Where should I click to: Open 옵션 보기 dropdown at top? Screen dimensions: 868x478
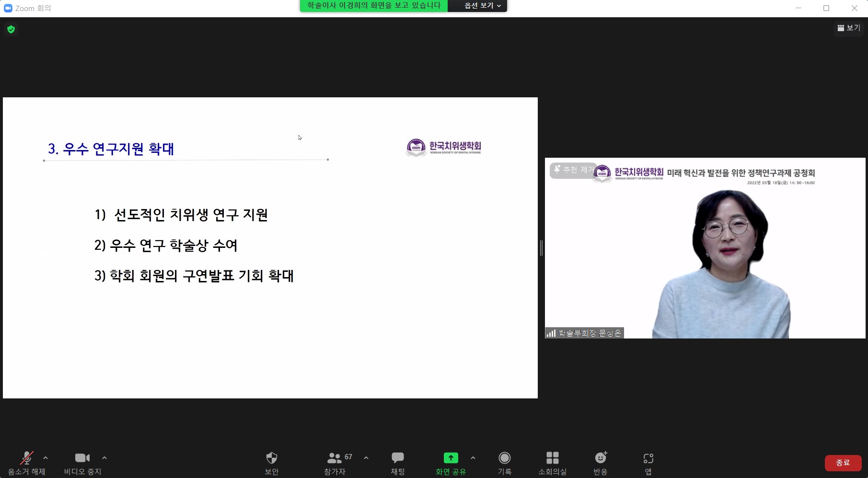pyautogui.click(x=482, y=6)
